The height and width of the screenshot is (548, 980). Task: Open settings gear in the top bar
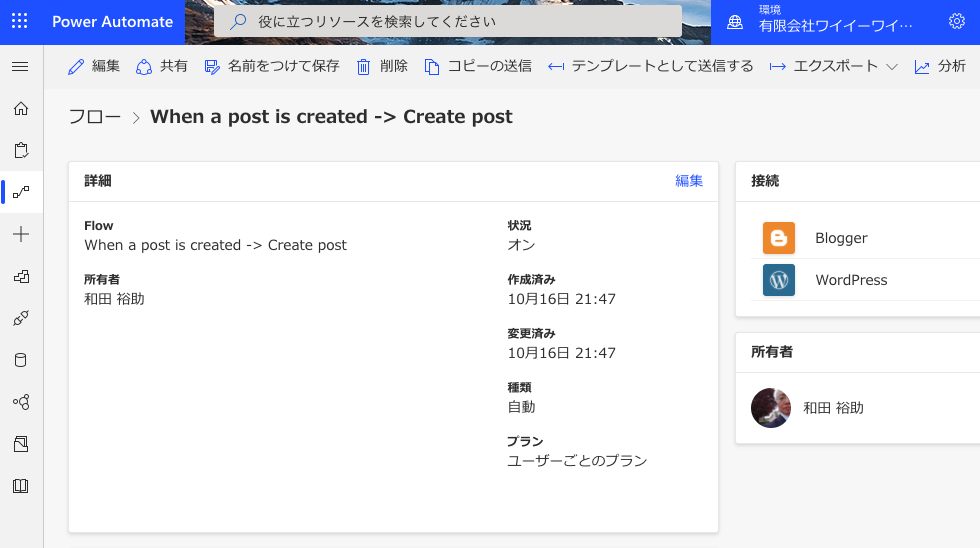(x=956, y=21)
